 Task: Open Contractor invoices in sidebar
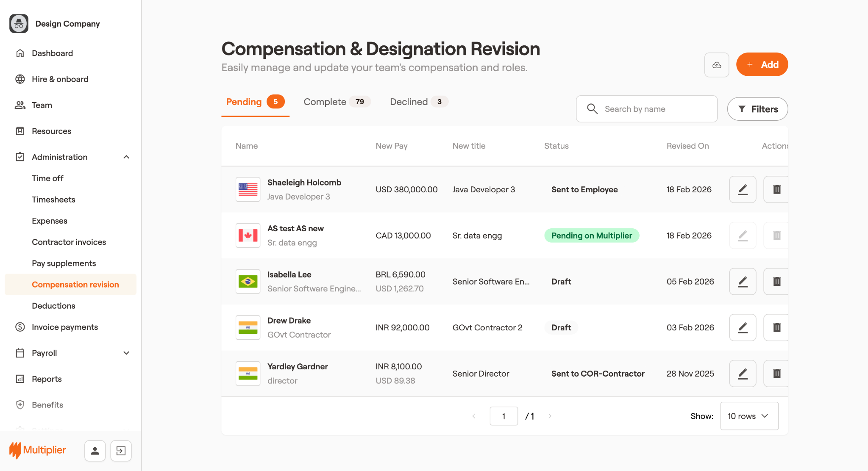pos(69,242)
